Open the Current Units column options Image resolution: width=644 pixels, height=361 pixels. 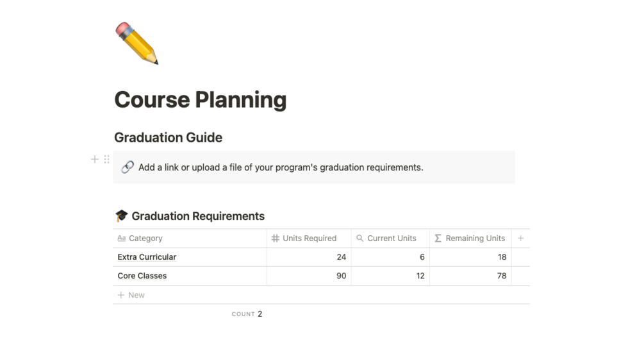click(392, 238)
